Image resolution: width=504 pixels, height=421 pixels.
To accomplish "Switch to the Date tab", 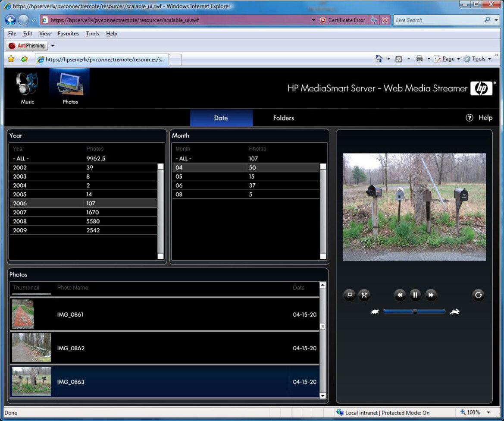I will (221, 118).
